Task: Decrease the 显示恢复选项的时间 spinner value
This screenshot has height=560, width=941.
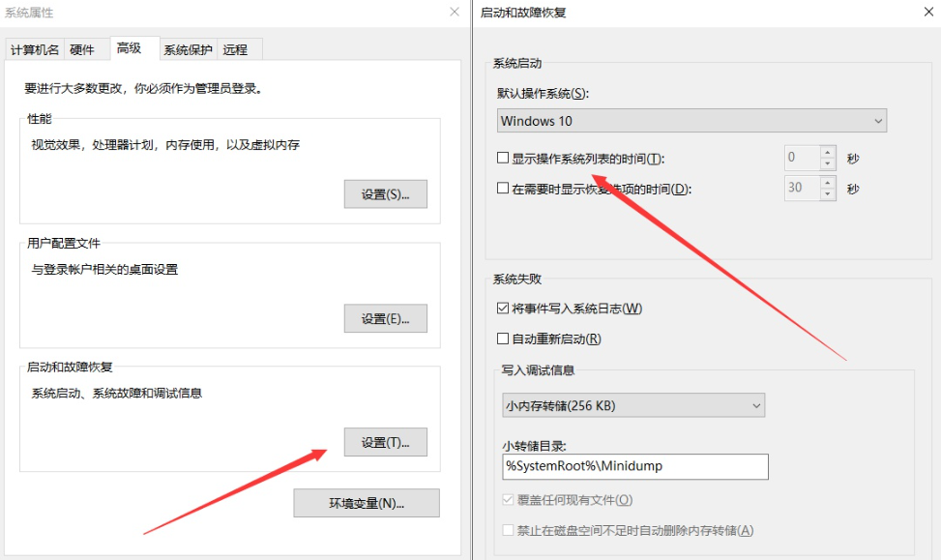Action: point(827,193)
